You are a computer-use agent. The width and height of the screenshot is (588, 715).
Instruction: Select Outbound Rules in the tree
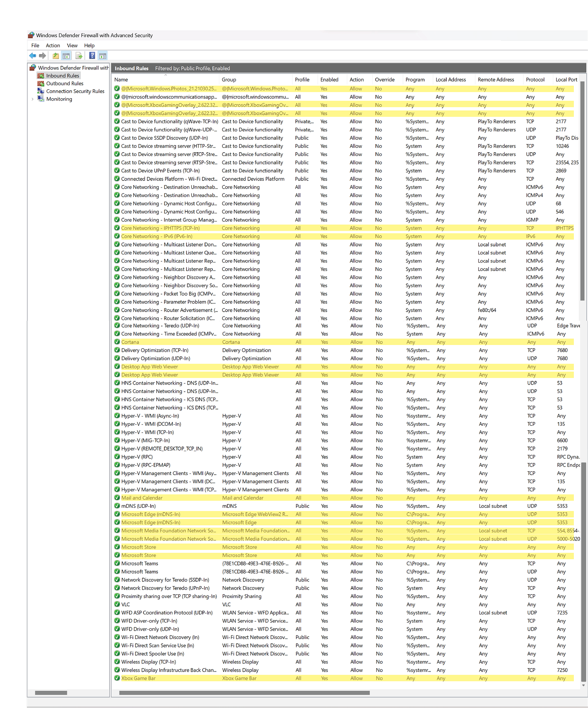coord(65,84)
